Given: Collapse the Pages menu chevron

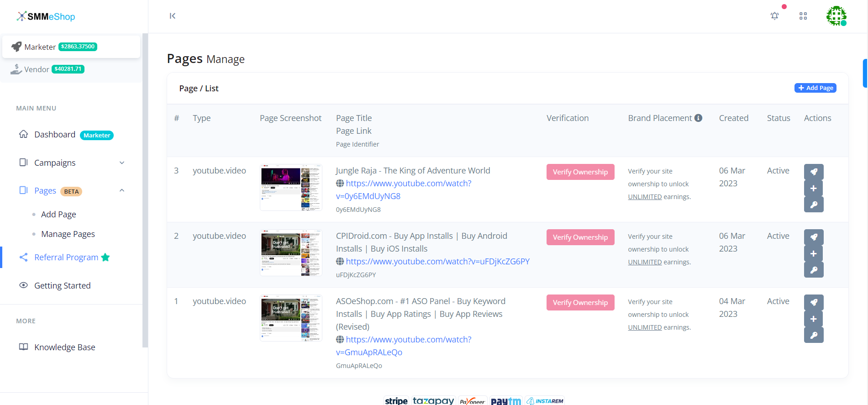Looking at the screenshot, I should tap(122, 190).
